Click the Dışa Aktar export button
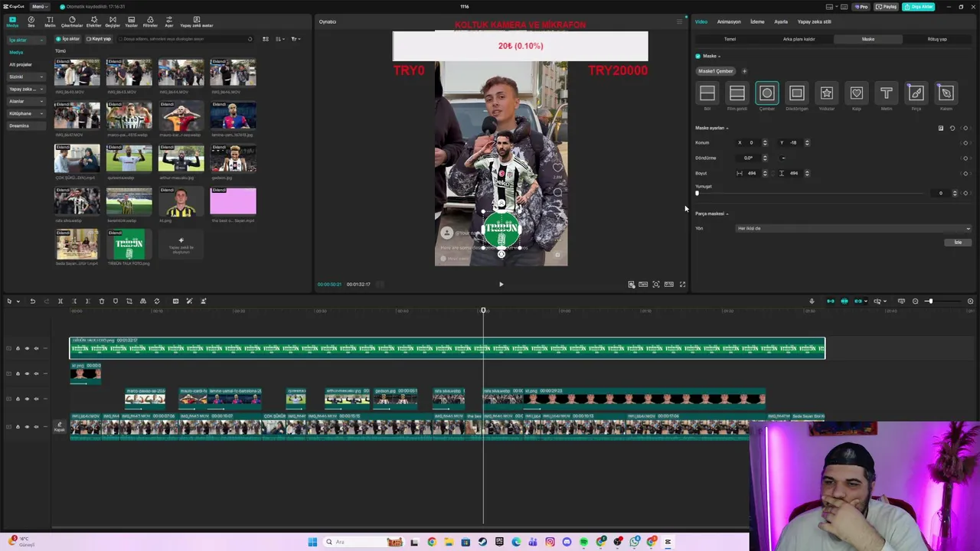The width and height of the screenshot is (980, 551). tap(918, 7)
